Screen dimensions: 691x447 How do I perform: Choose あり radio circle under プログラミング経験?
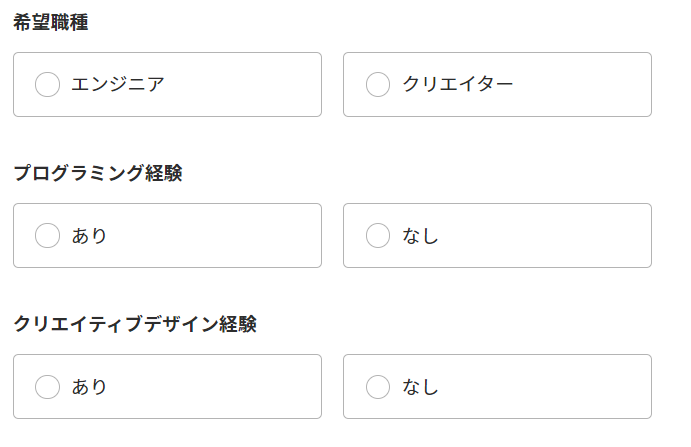[47, 236]
